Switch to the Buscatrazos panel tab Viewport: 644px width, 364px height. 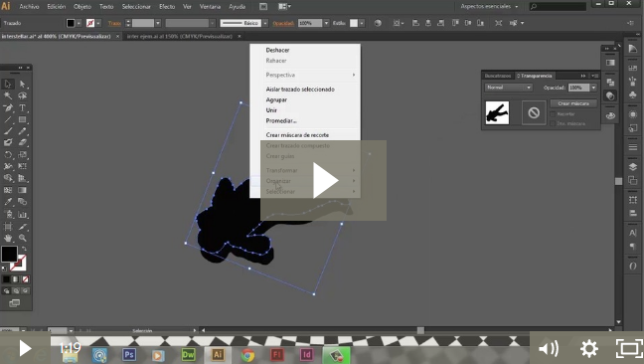click(497, 76)
